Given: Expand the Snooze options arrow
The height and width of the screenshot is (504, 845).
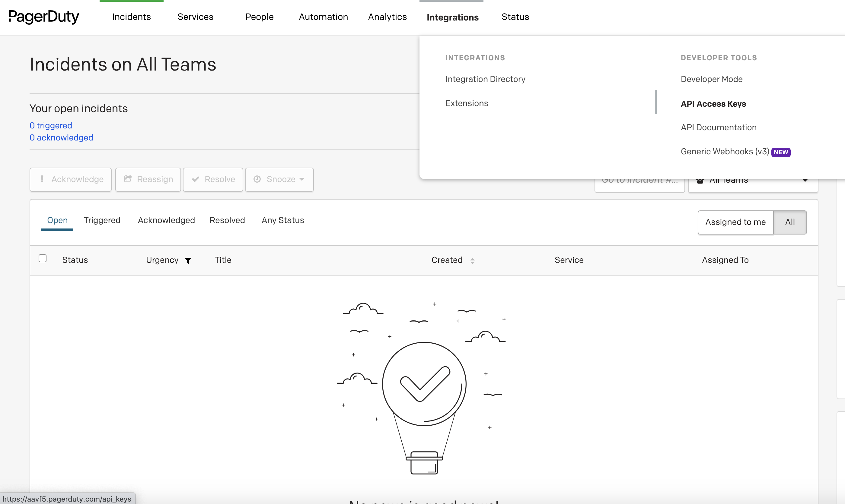Looking at the screenshot, I should pyautogui.click(x=302, y=180).
